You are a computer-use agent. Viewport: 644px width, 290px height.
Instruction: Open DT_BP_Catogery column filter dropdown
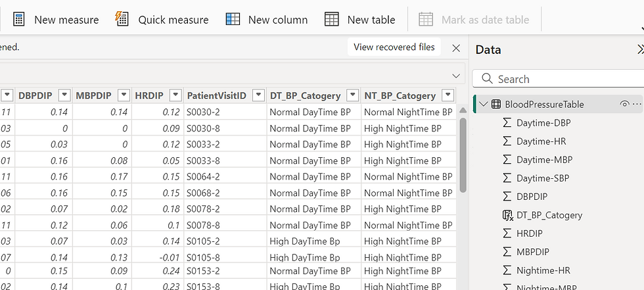coord(352,95)
